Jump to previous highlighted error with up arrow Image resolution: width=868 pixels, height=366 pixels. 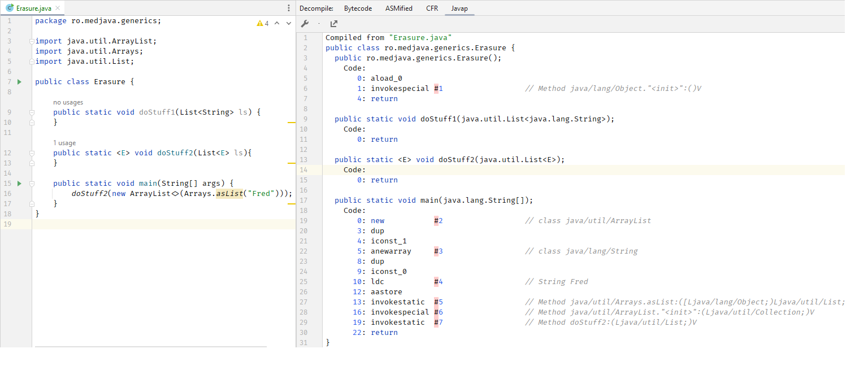tap(278, 23)
